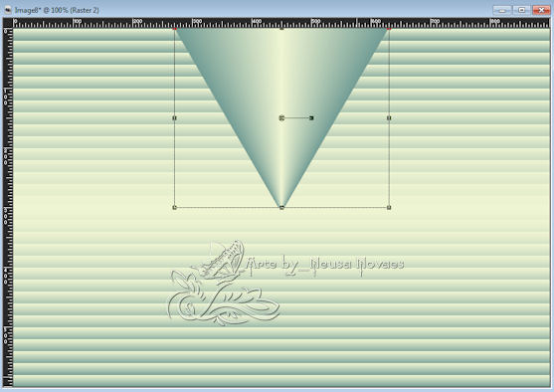Select the left-middle bounding box handle
The width and height of the screenshot is (554, 392).
174,117
